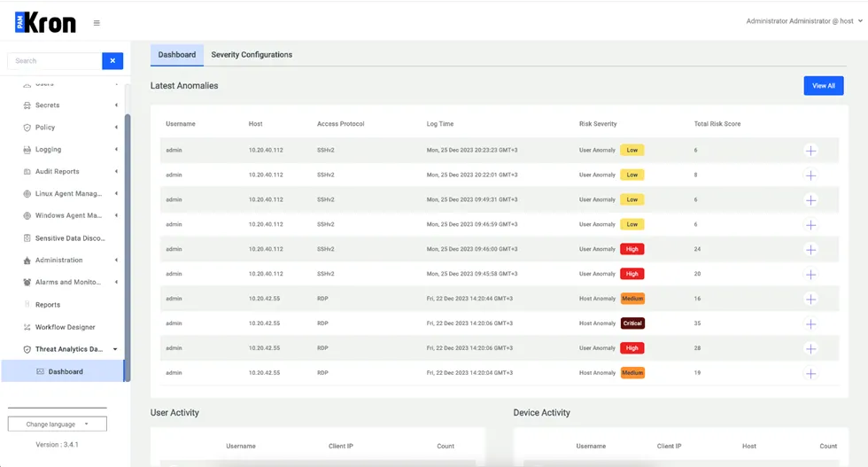This screenshot has width=868, height=467.
Task: Expand the Logging menu arrow
Action: [x=116, y=150]
